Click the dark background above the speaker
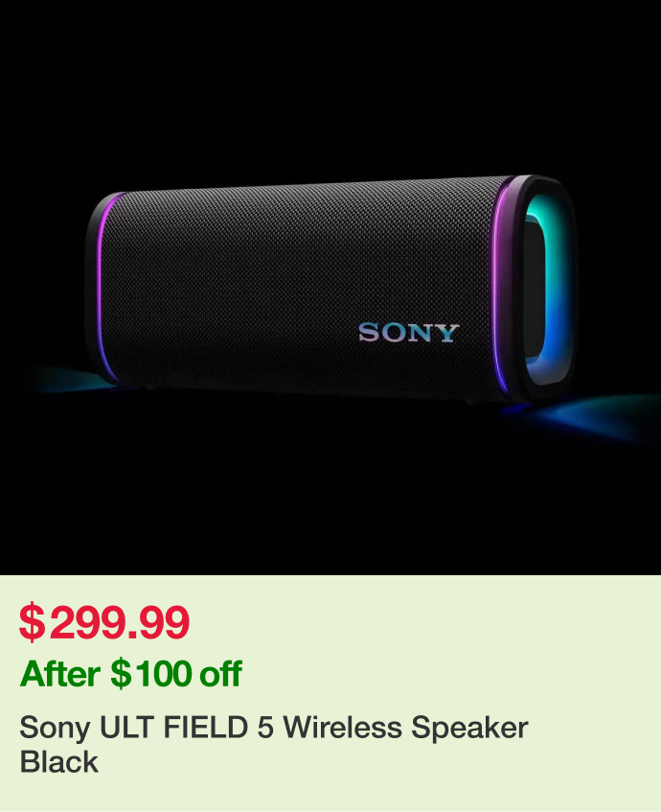Screen dimensions: 661x812 point(330,88)
